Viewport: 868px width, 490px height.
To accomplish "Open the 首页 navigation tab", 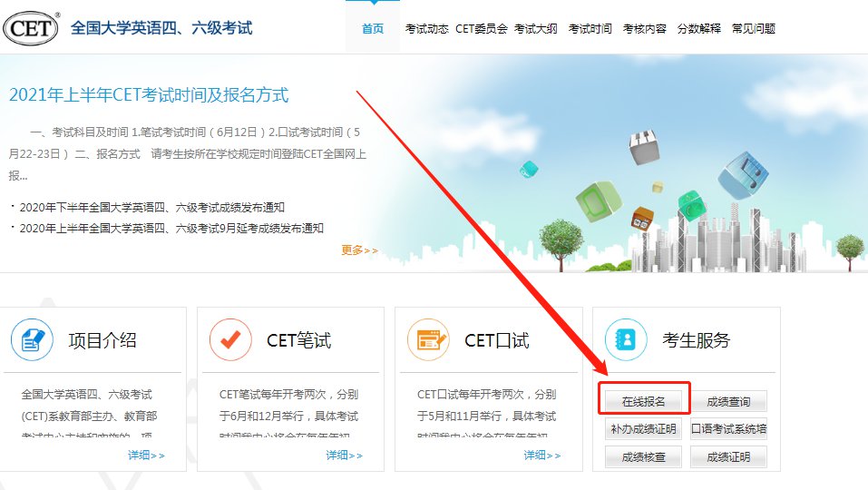I will pos(373,29).
